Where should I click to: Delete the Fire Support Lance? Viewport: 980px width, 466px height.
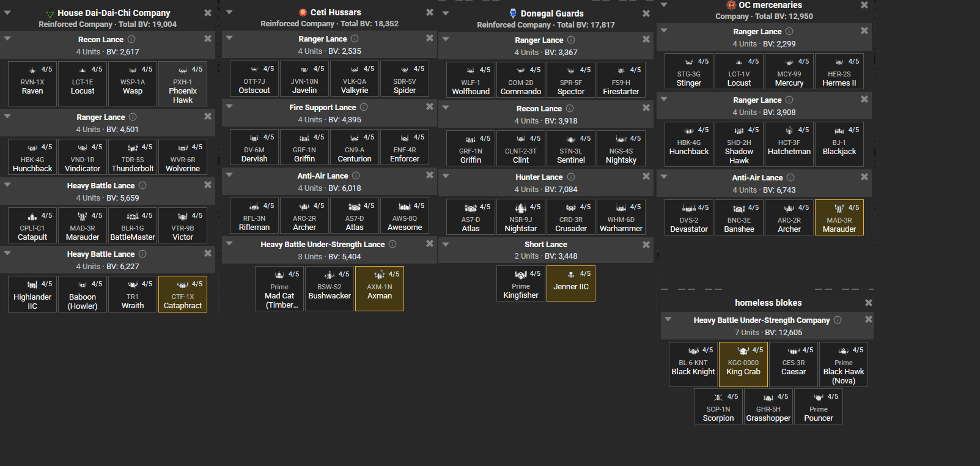point(430,106)
